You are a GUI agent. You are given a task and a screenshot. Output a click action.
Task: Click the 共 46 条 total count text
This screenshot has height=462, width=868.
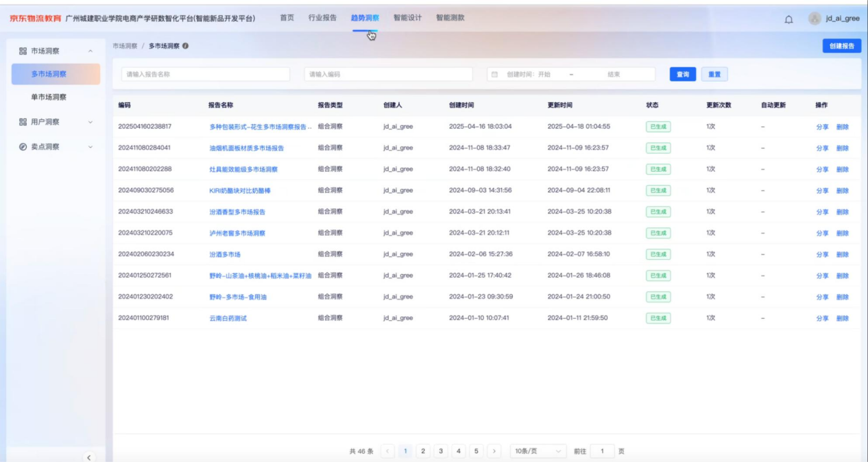tap(361, 451)
